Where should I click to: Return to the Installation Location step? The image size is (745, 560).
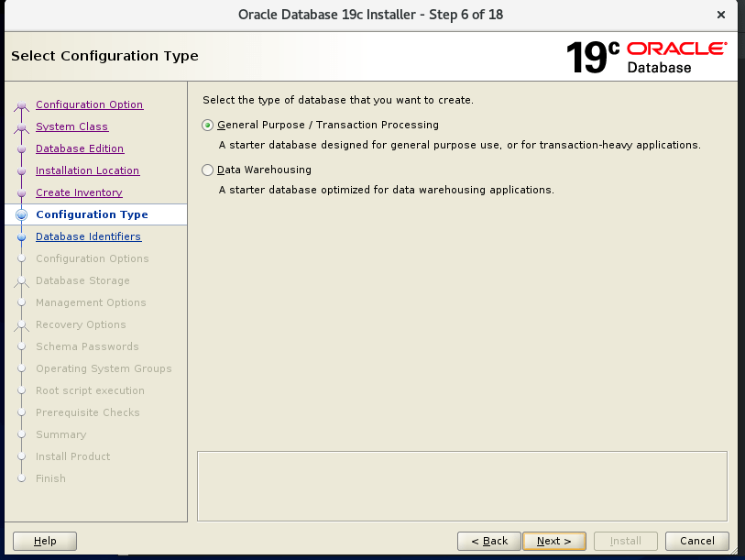(x=87, y=170)
